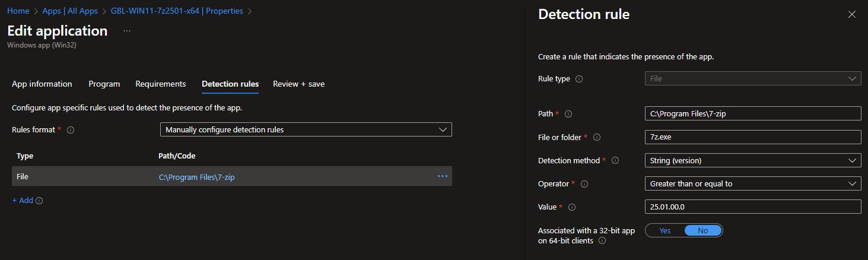
Task: Click info icon beside Rule type
Action: (580, 79)
